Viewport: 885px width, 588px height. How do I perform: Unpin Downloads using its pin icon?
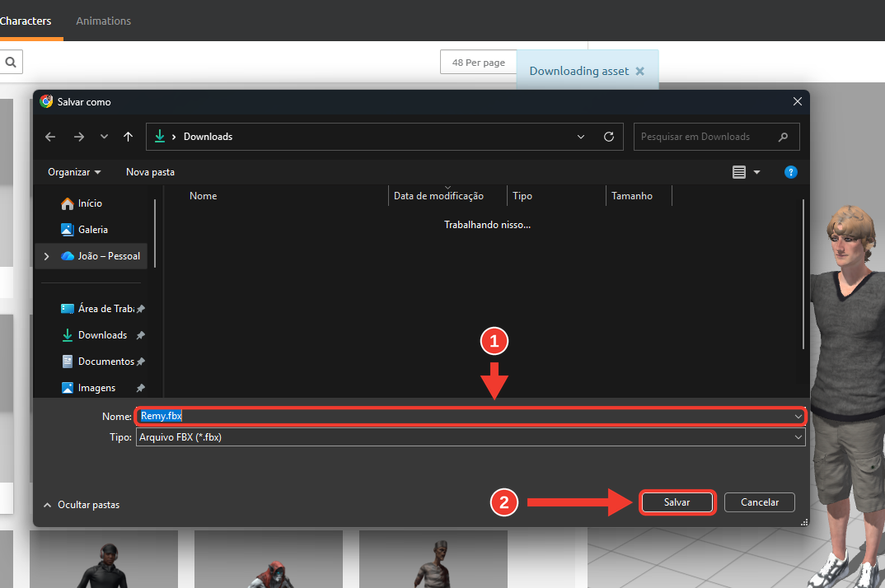coord(141,335)
